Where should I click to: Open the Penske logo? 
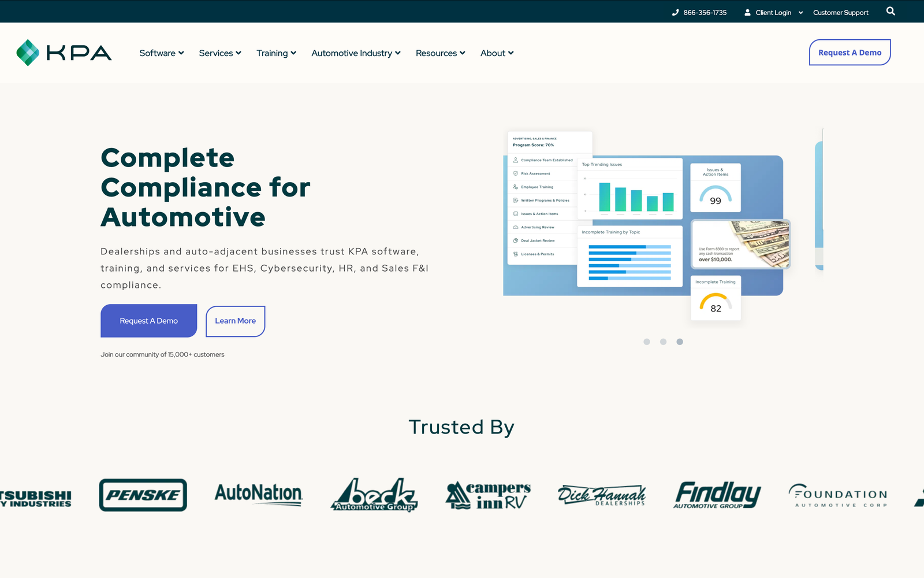[x=143, y=495]
